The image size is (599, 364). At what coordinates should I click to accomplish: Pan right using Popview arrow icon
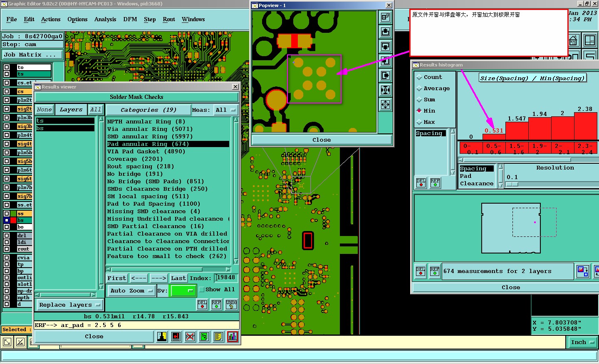[x=386, y=76]
